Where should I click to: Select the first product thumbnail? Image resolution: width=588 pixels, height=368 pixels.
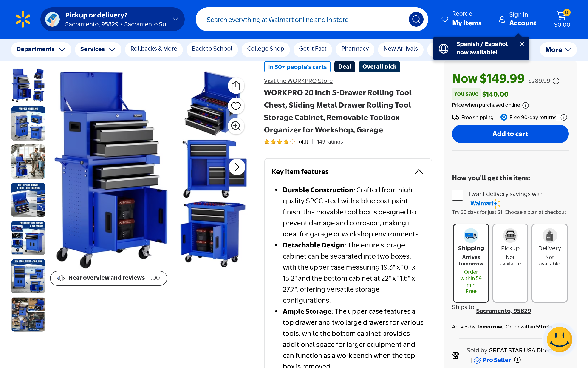pyautogui.click(x=28, y=85)
